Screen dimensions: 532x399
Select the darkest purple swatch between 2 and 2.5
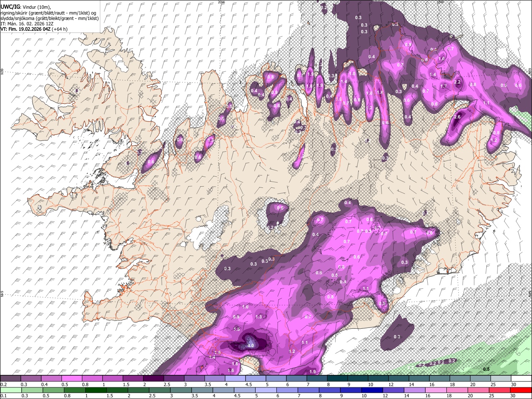pos(154,378)
